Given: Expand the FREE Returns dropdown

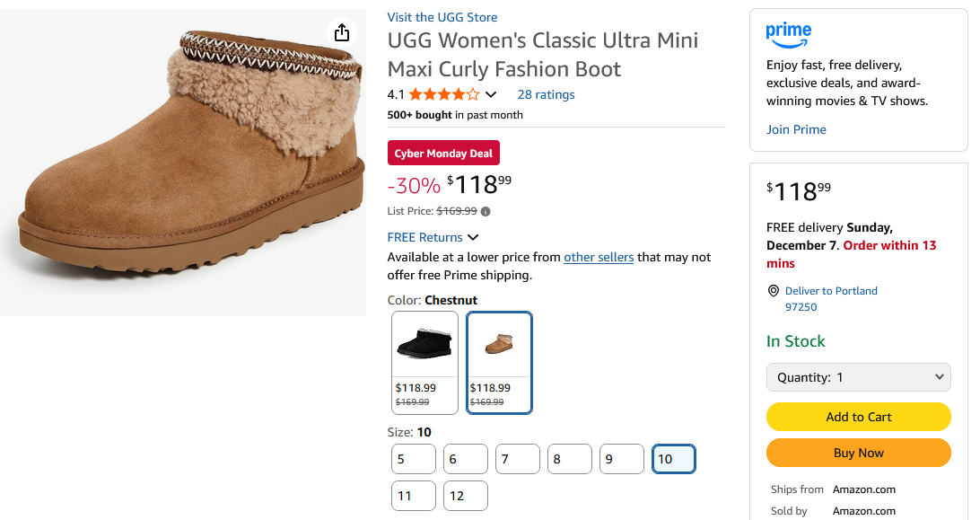Looking at the screenshot, I should (x=473, y=237).
